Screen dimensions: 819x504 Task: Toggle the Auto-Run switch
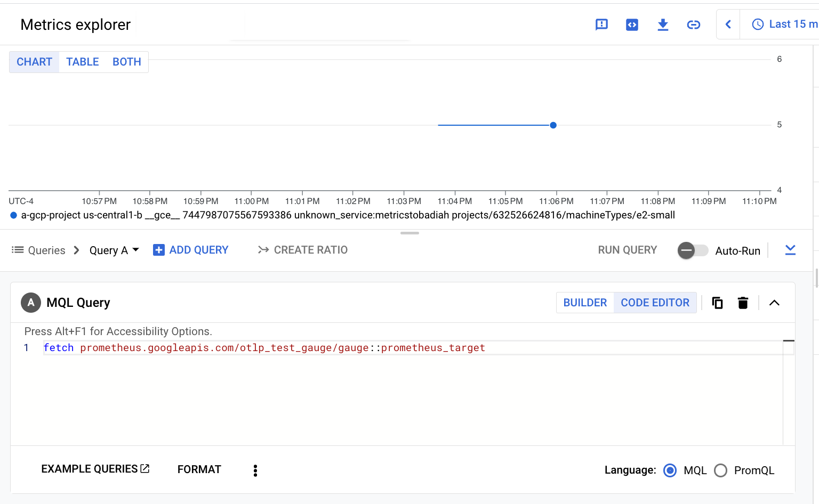click(692, 250)
